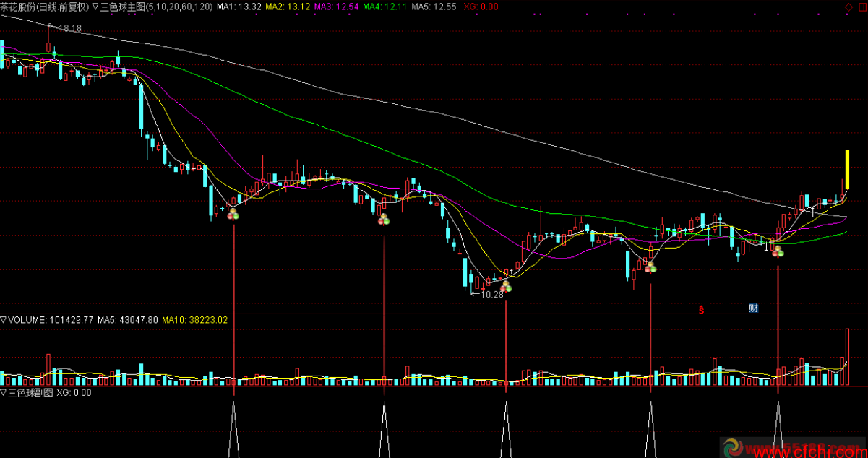
Task: Click the red § info marker
Action: (x=701, y=309)
